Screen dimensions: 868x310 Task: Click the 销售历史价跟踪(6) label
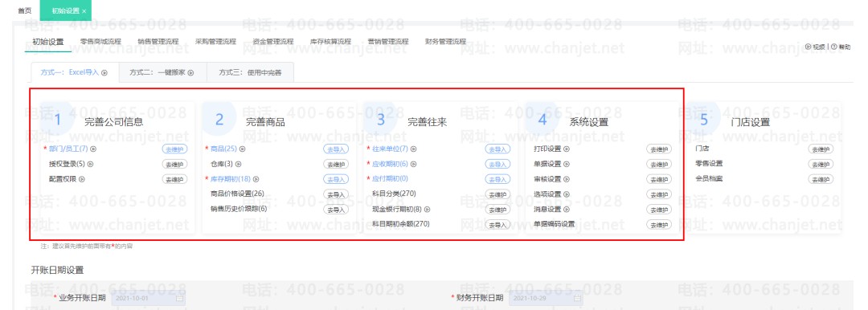click(x=239, y=209)
